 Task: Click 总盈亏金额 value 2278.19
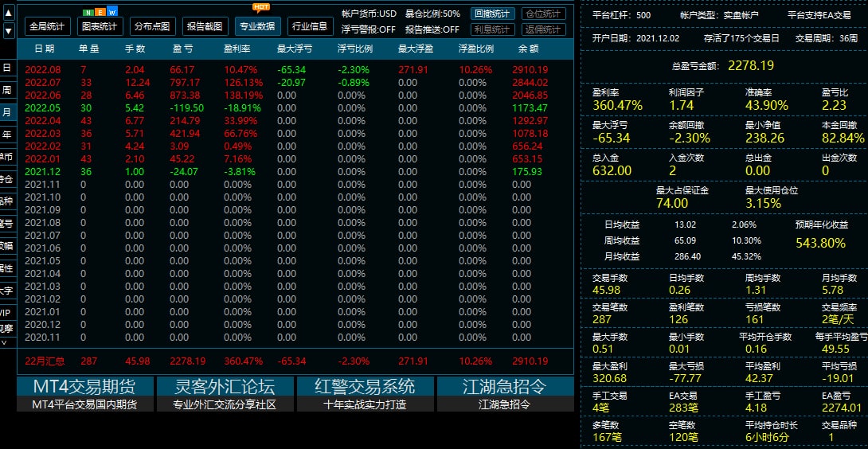tap(751, 66)
